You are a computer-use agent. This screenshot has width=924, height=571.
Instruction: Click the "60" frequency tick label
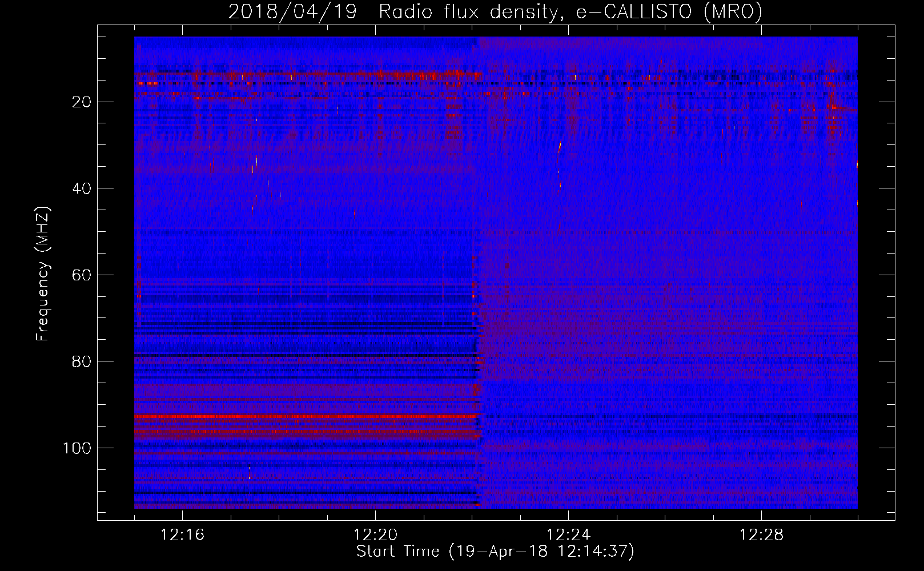(x=82, y=275)
